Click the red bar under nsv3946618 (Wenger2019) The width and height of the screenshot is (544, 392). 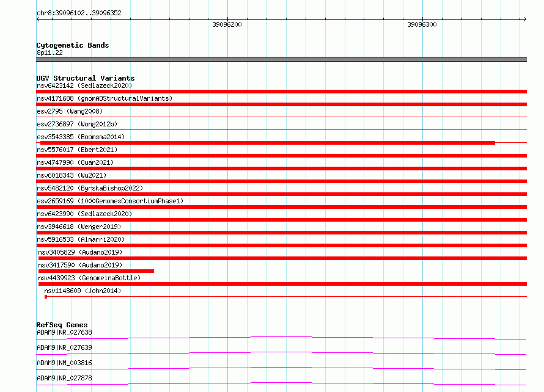tap(281, 233)
